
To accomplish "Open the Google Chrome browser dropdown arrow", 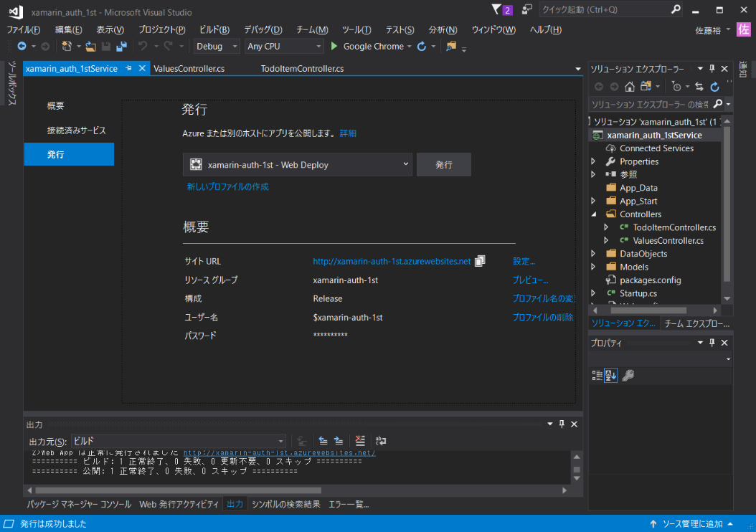I will [410, 47].
